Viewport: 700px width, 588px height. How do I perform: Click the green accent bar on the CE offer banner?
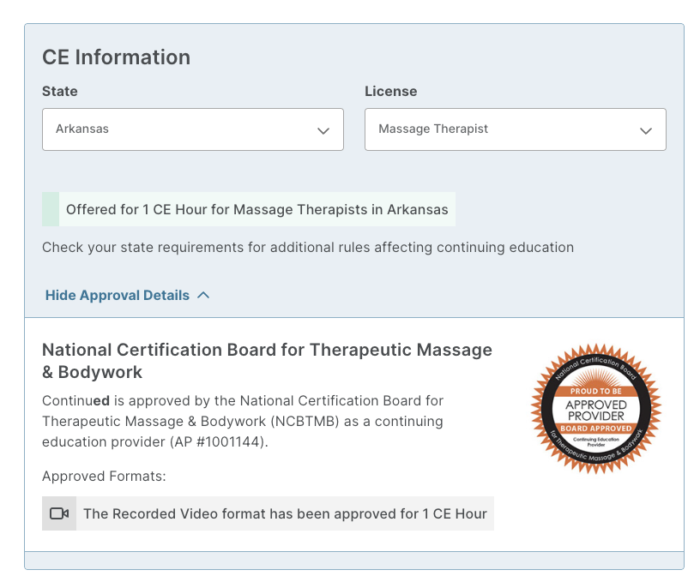[x=51, y=209]
